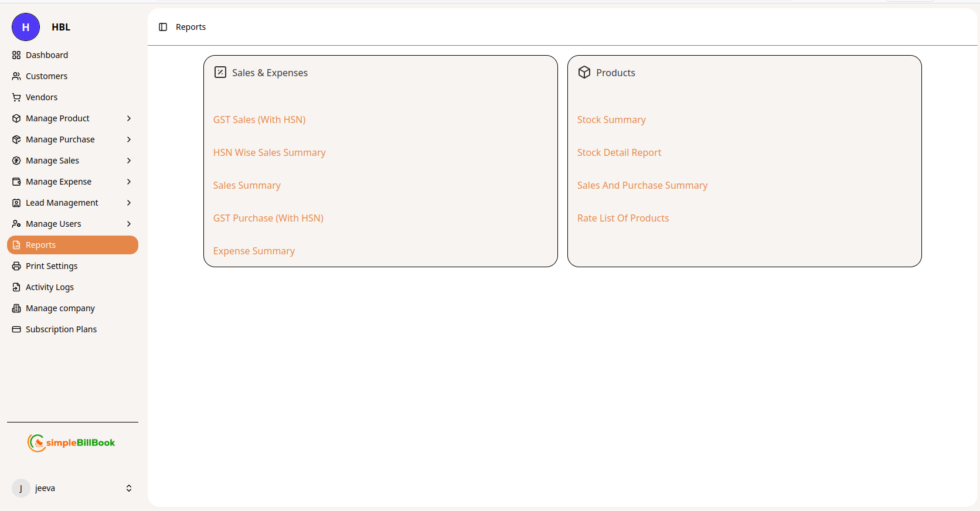Open Manage company menu item
Screen dimensions: 980x511
point(60,308)
